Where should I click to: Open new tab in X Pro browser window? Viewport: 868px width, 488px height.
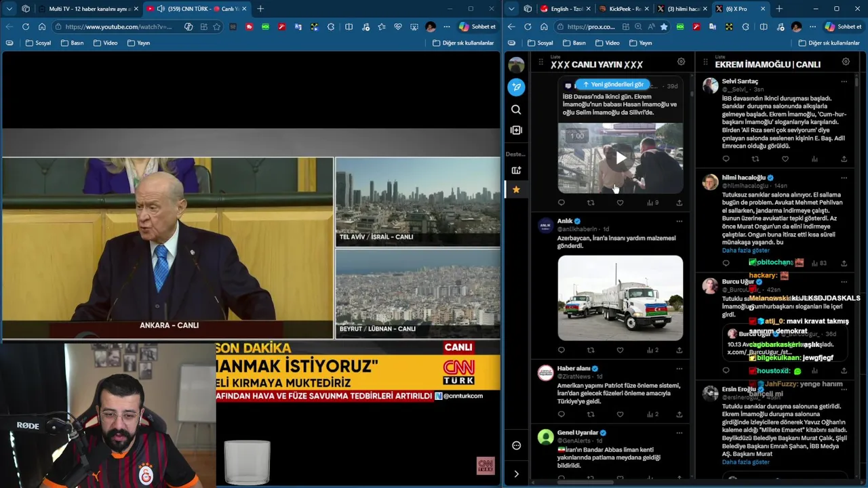pos(779,9)
